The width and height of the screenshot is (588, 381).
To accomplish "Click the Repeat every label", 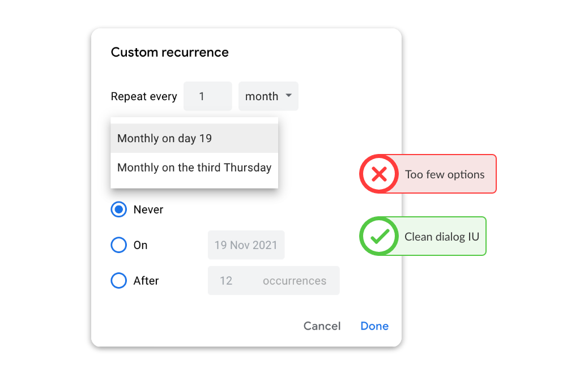I will click(x=144, y=97).
